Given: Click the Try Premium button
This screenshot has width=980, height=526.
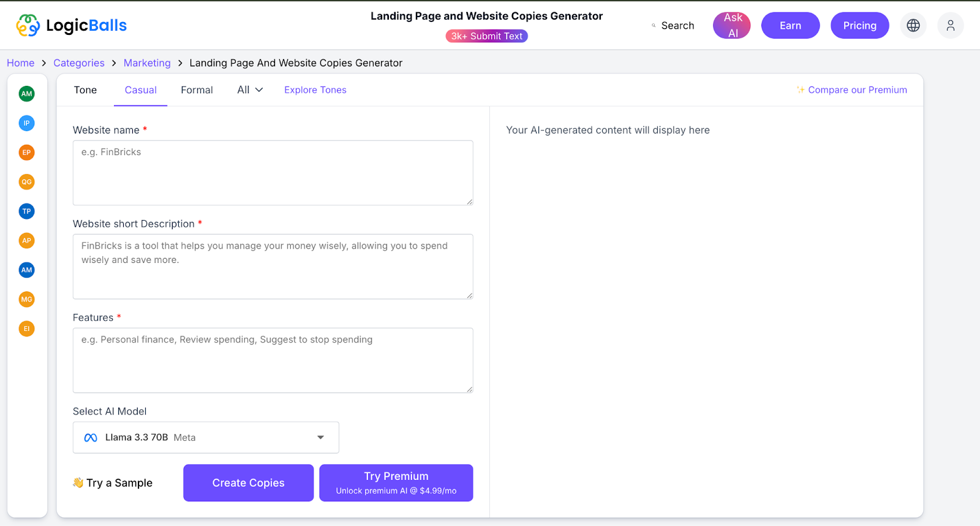Looking at the screenshot, I should 396,483.
